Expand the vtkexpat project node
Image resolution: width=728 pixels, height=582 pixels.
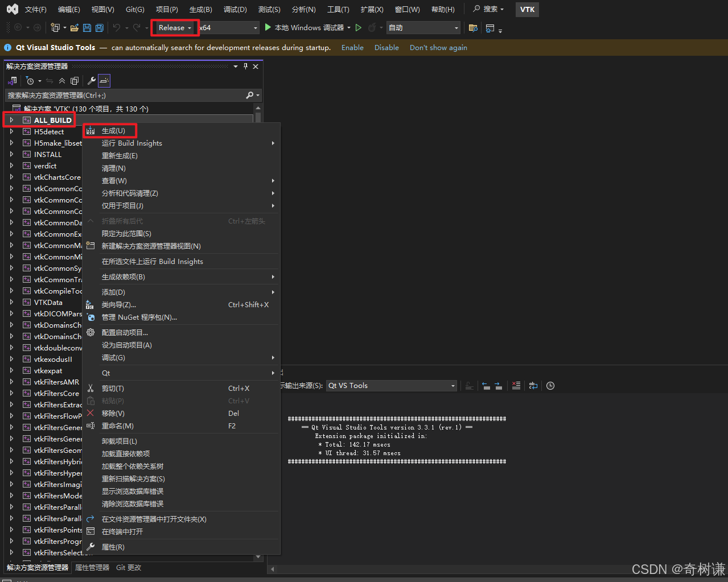[x=11, y=370]
